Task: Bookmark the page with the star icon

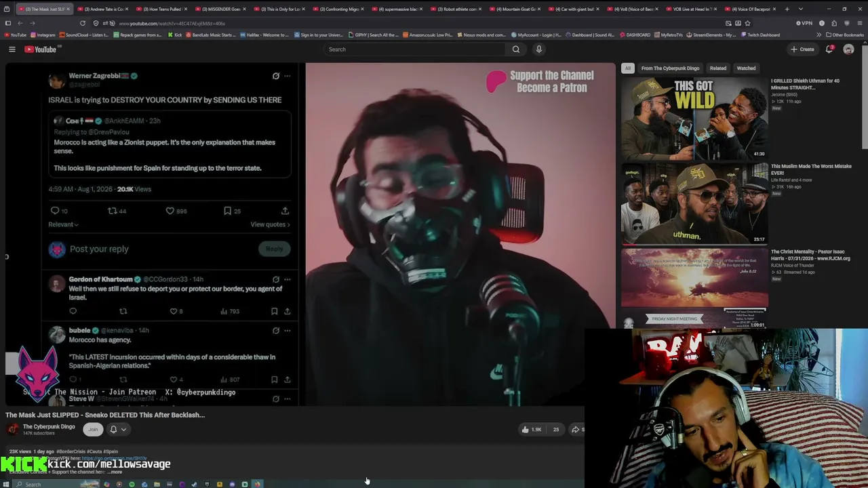Action: (x=747, y=23)
